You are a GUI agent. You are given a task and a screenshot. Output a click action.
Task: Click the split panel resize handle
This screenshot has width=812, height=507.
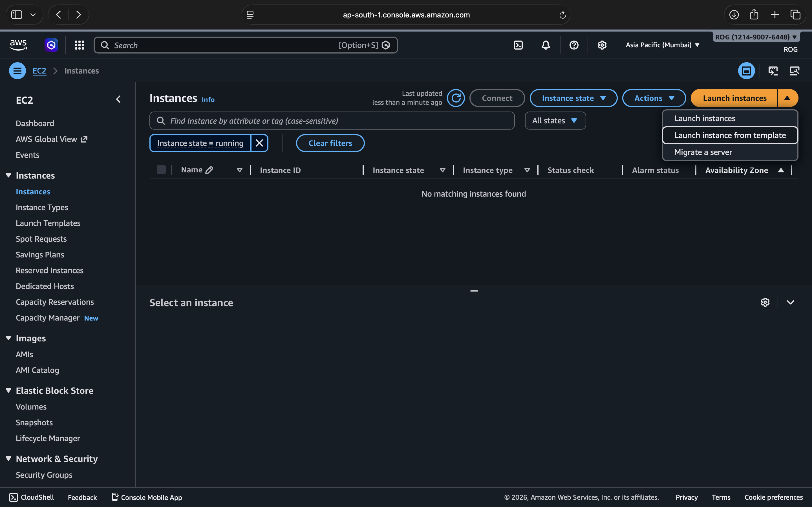474,291
